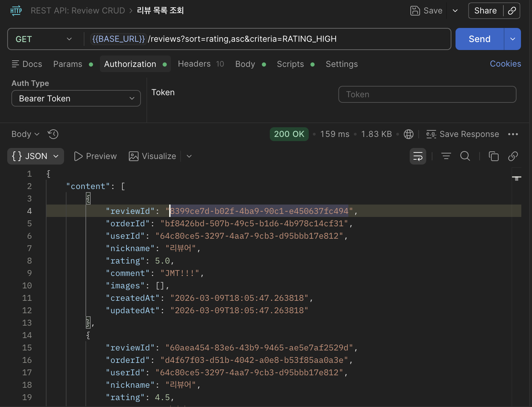Open the Visualize response view
This screenshot has height=407, width=532.
pos(152,156)
